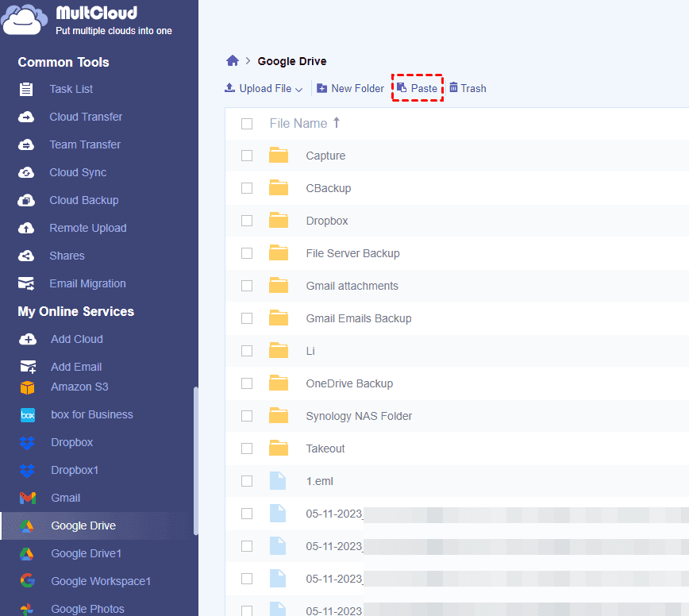Click the Add Cloud plus icon

point(28,339)
